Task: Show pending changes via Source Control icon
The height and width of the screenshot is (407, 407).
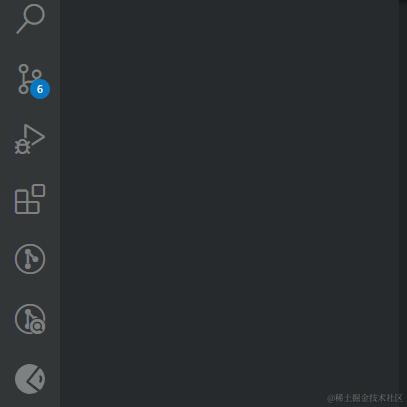Action: coord(30,79)
